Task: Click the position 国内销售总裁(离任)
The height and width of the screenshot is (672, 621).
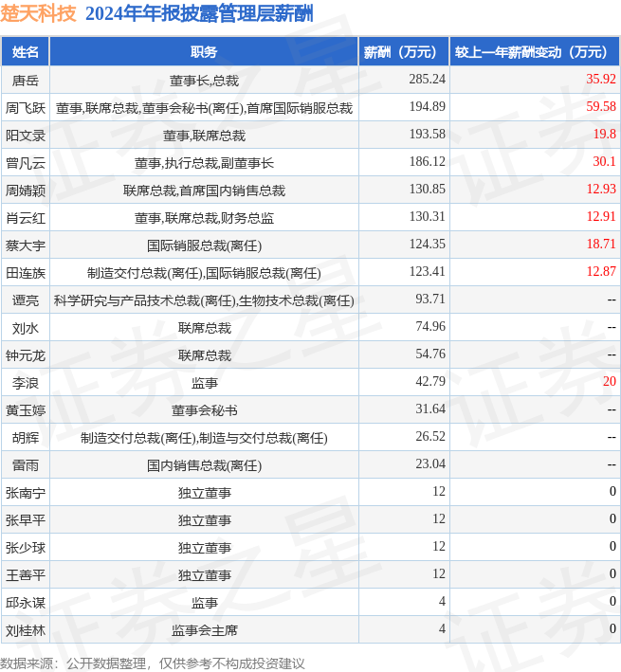Action: click(204, 465)
